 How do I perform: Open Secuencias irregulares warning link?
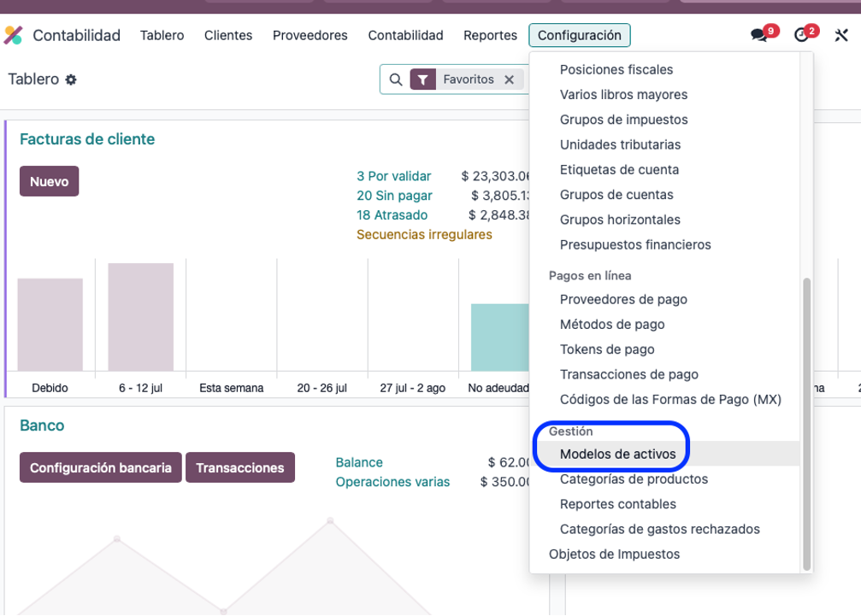coord(424,234)
